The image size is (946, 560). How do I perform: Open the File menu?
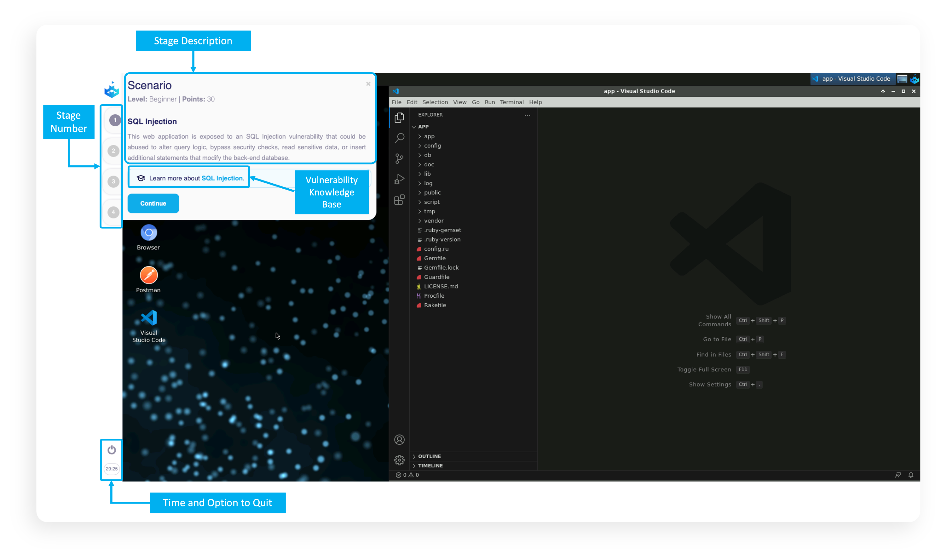click(x=396, y=102)
